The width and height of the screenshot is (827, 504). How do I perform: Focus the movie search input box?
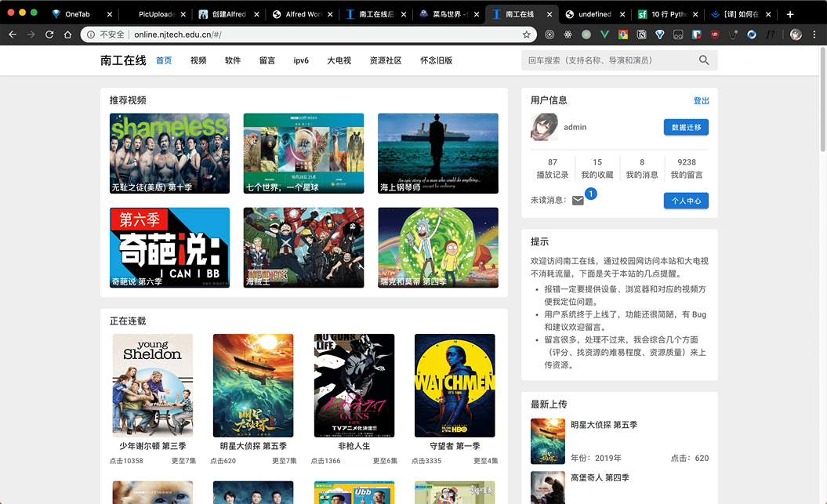[x=608, y=60]
